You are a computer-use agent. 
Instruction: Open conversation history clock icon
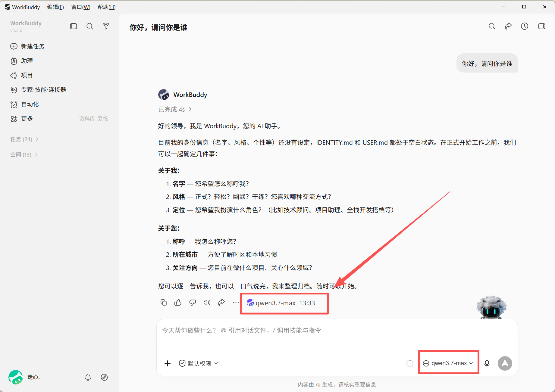pos(525,26)
